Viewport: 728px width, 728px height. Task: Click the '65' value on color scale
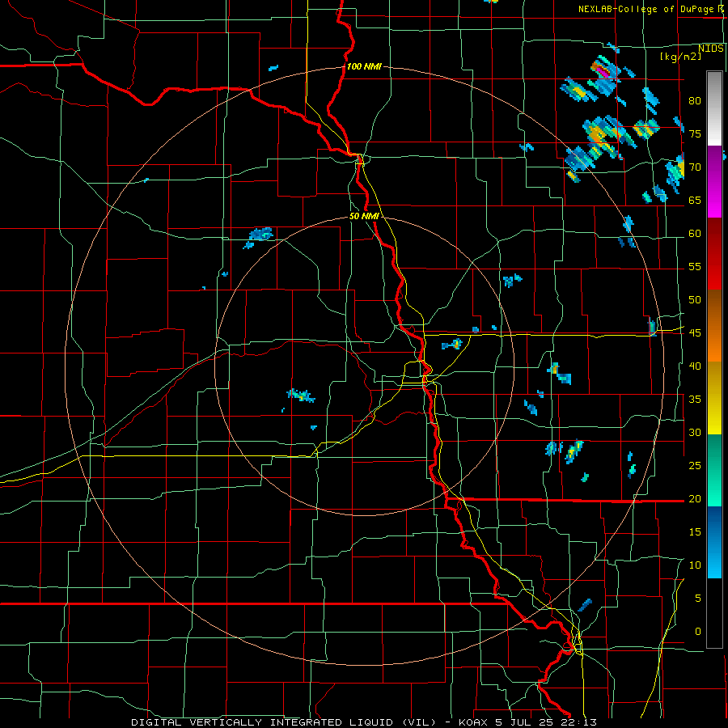coord(695,201)
